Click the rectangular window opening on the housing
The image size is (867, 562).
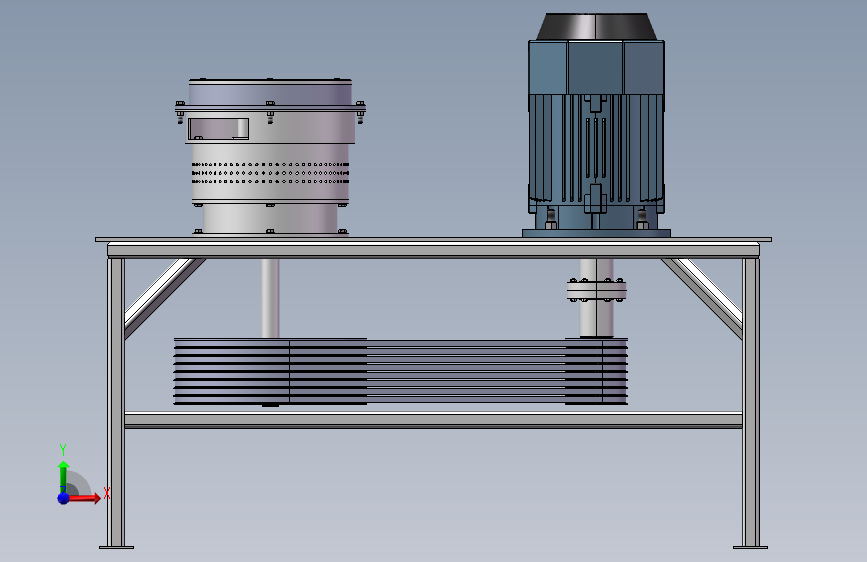pos(218,129)
